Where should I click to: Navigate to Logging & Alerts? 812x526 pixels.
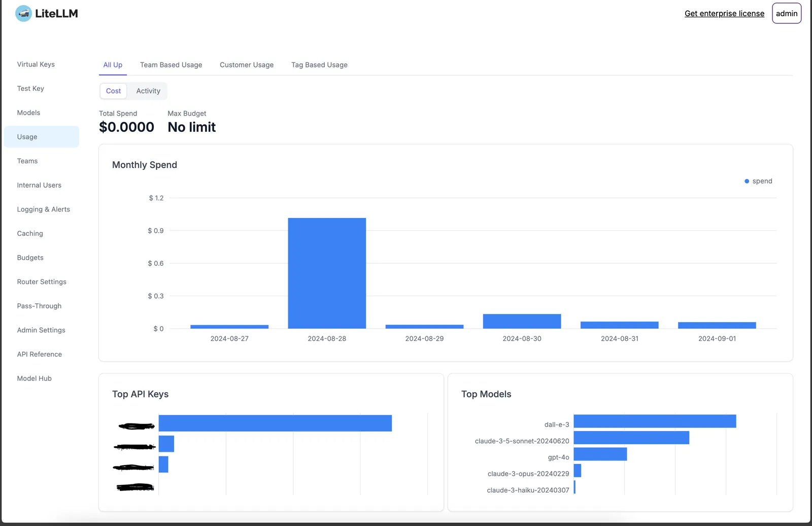[x=44, y=209]
